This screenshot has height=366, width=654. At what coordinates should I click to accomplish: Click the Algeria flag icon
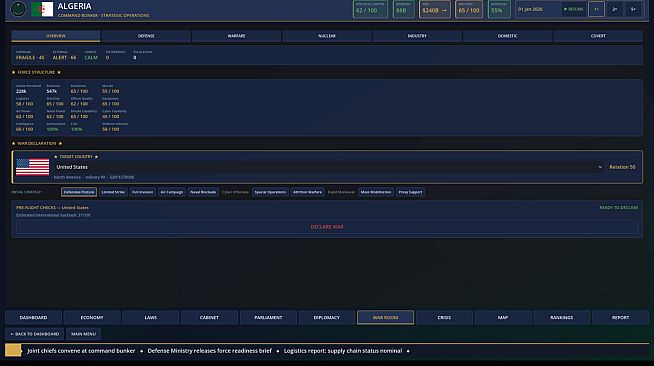tap(42, 9)
